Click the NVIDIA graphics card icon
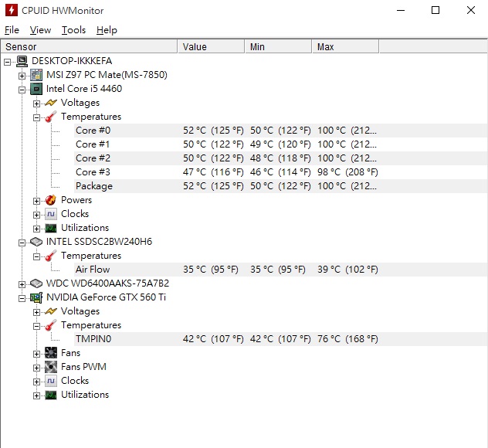488x448 pixels. coord(36,297)
